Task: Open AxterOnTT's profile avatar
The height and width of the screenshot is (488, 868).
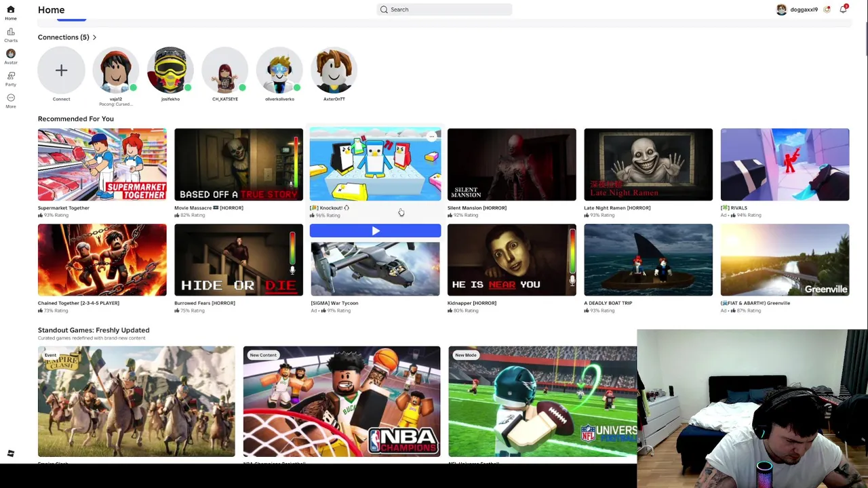Action: pyautogui.click(x=334, y=70)
